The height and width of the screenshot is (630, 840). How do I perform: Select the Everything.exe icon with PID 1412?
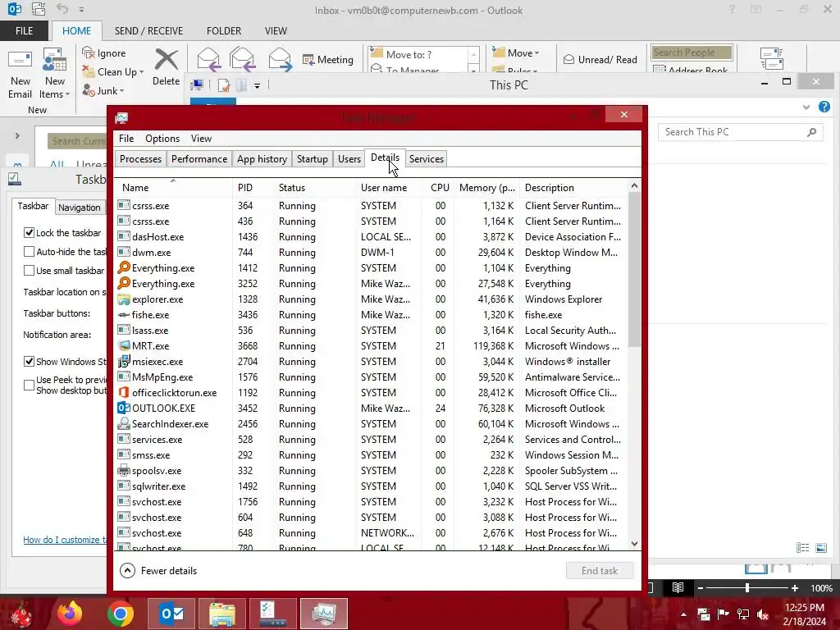click(124, 267)
